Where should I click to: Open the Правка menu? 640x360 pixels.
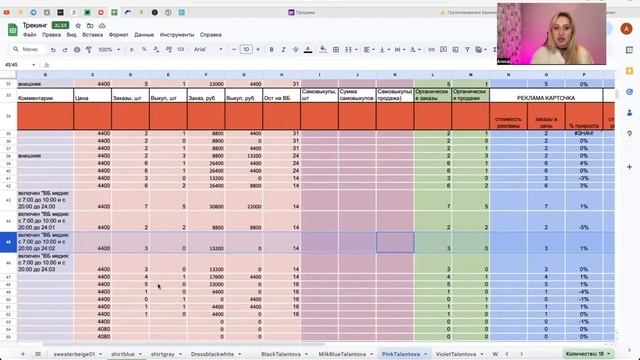point(51,35)
